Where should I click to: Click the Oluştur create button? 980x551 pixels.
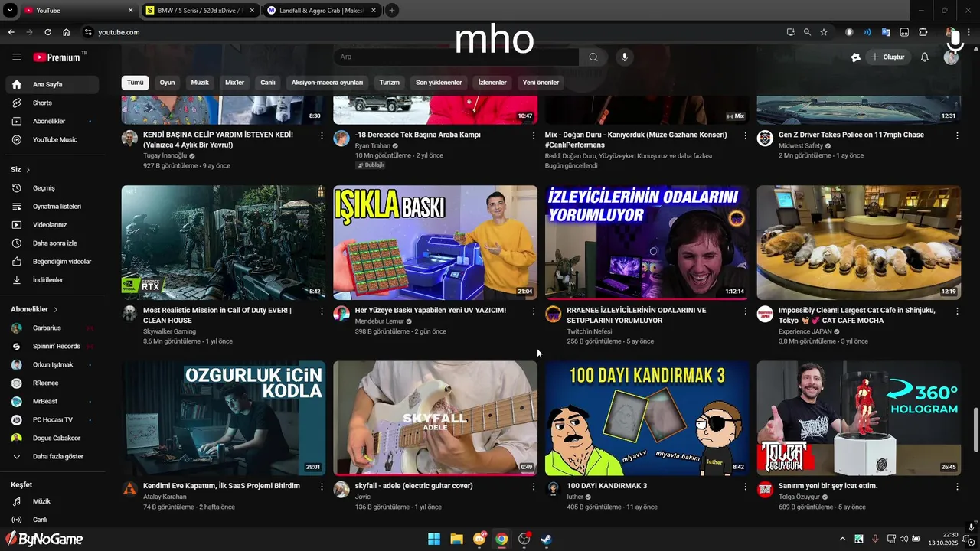(887, 57)
